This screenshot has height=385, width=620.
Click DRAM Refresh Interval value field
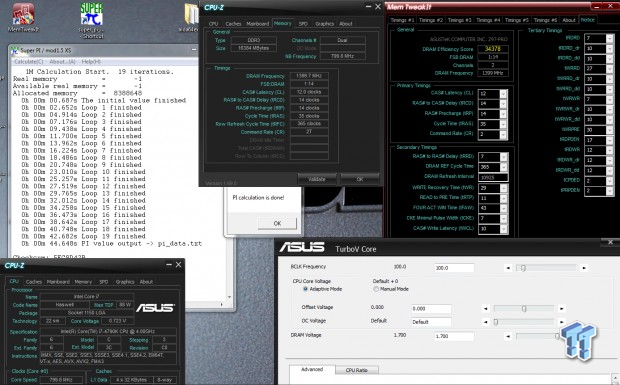tap(493, 177)
